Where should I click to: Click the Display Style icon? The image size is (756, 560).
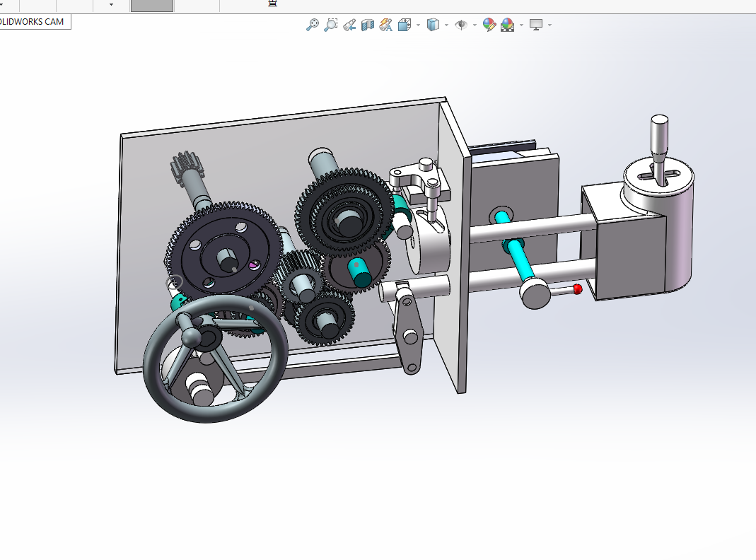coord(433,25)
